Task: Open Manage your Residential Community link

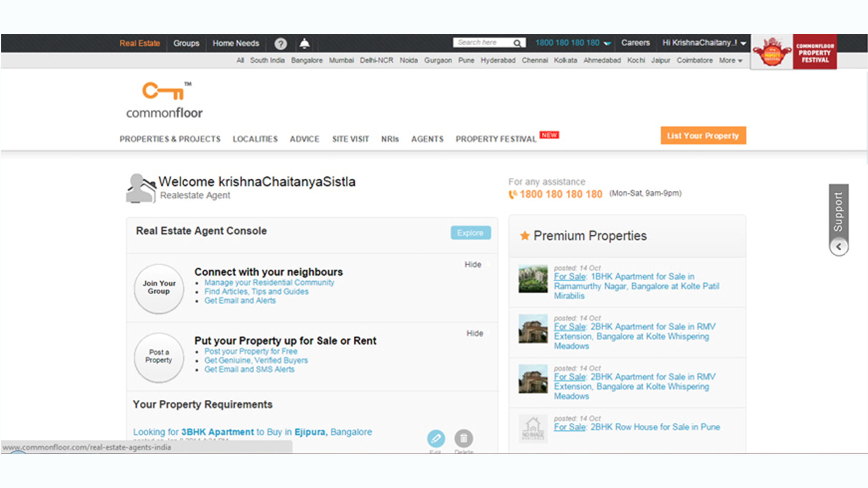Action: [269, 282]
